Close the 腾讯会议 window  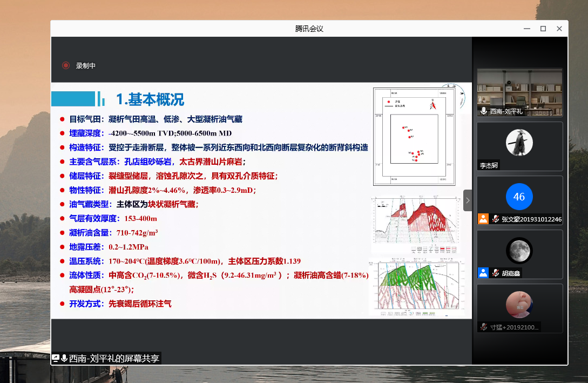point(559,29)
